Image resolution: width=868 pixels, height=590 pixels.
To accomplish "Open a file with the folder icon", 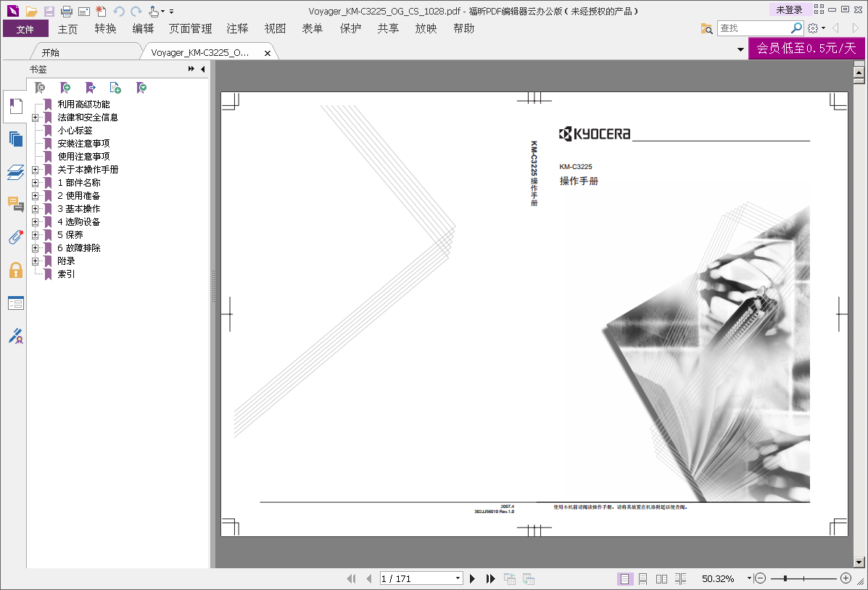I will coord(32,11).
